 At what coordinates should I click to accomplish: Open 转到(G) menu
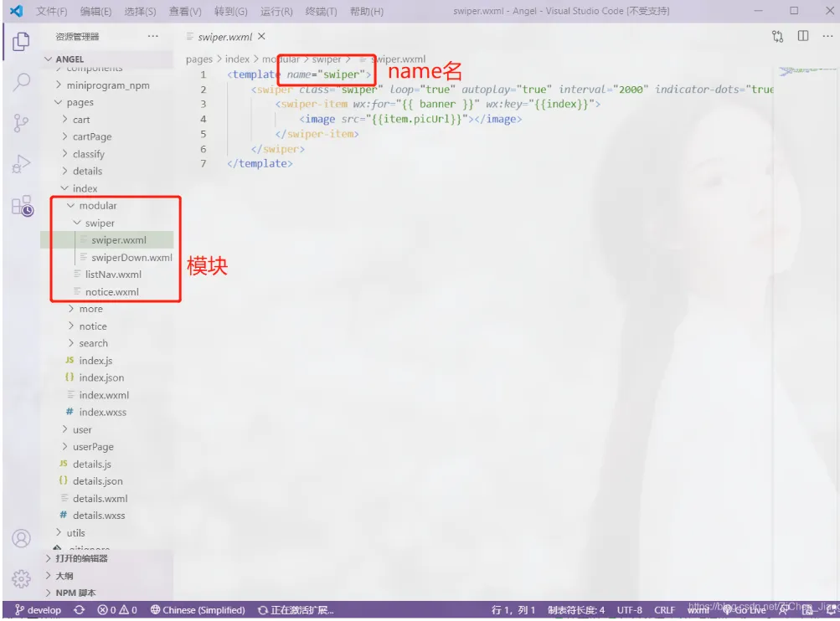point(231,11)
